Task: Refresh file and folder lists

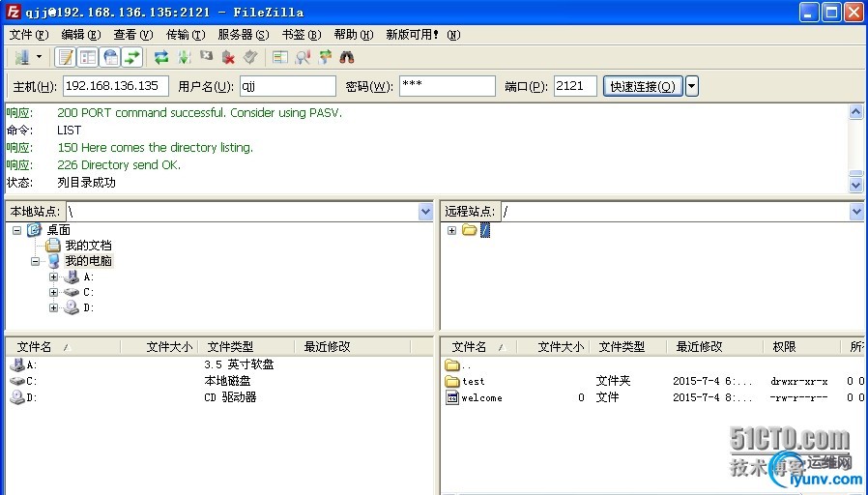Action: (x=161, y=57)
